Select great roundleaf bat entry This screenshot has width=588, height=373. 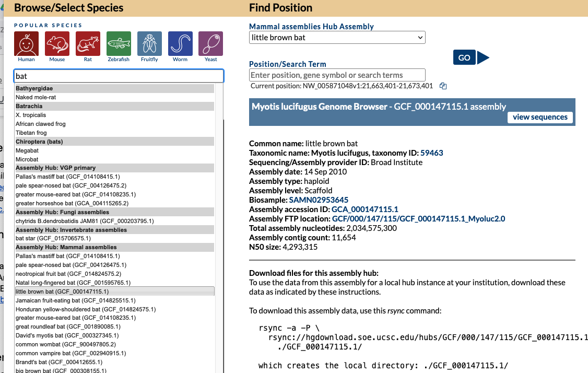tap(115, 327)
